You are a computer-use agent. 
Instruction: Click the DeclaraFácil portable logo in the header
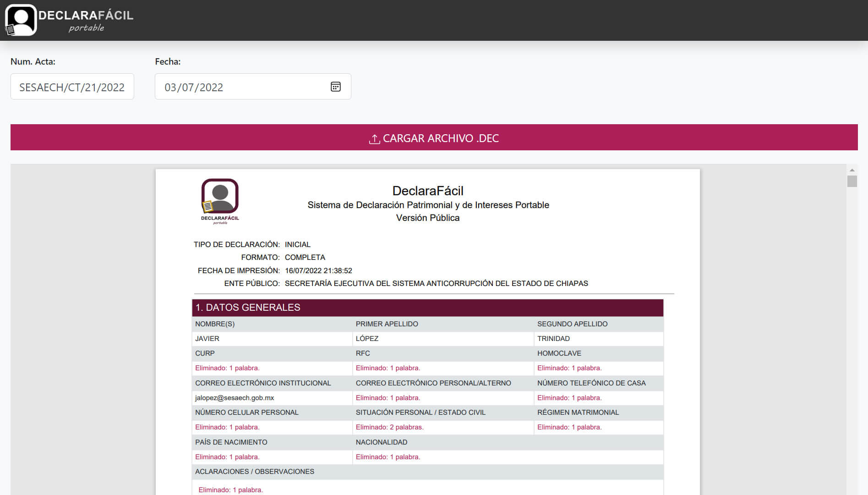coord(69,20)
